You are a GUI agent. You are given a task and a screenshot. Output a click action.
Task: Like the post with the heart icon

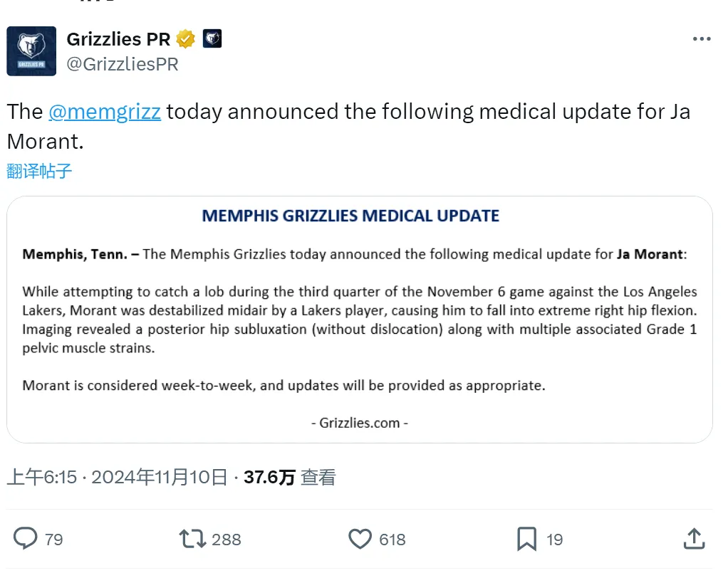tap(360, 539)
